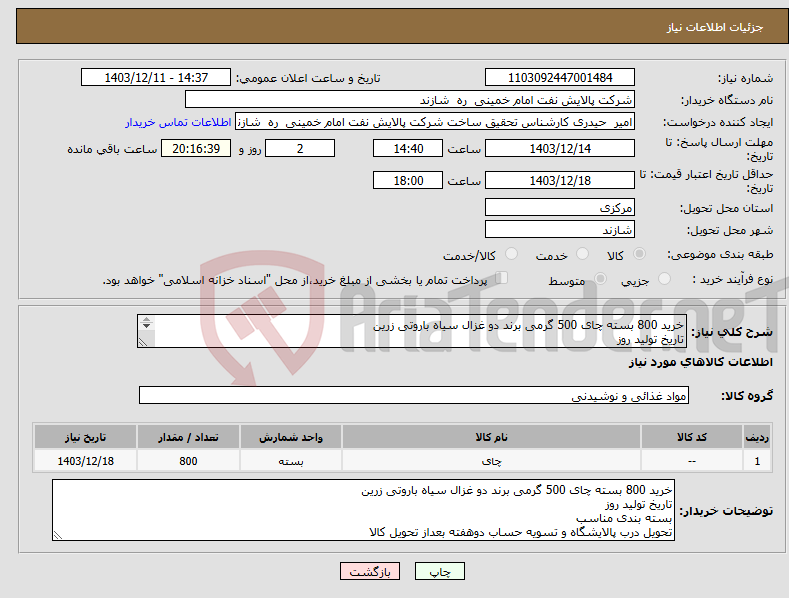The width and height of the screenshot is (789, 598).
Task: Click the تاریخ نیاز column header
Action: point(86,437)
